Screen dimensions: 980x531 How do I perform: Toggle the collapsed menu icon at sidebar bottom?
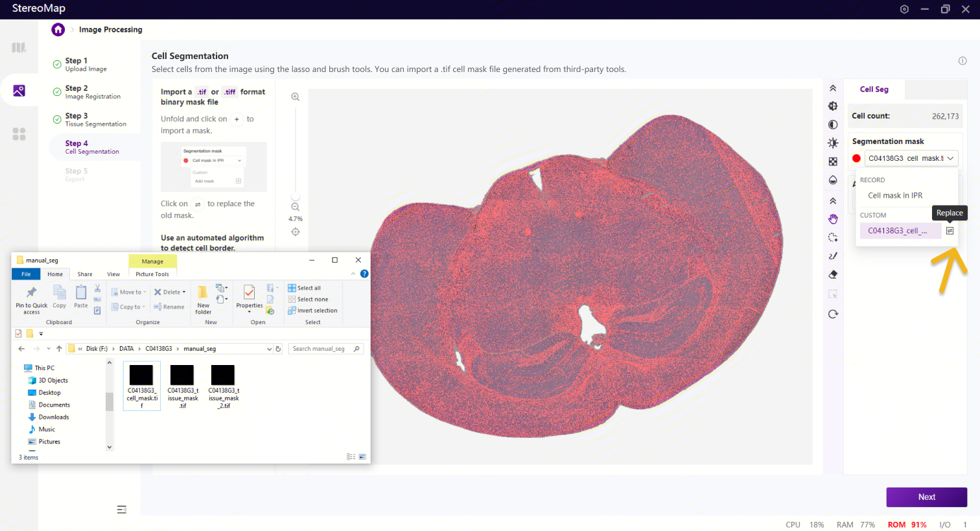click(122, 510)
